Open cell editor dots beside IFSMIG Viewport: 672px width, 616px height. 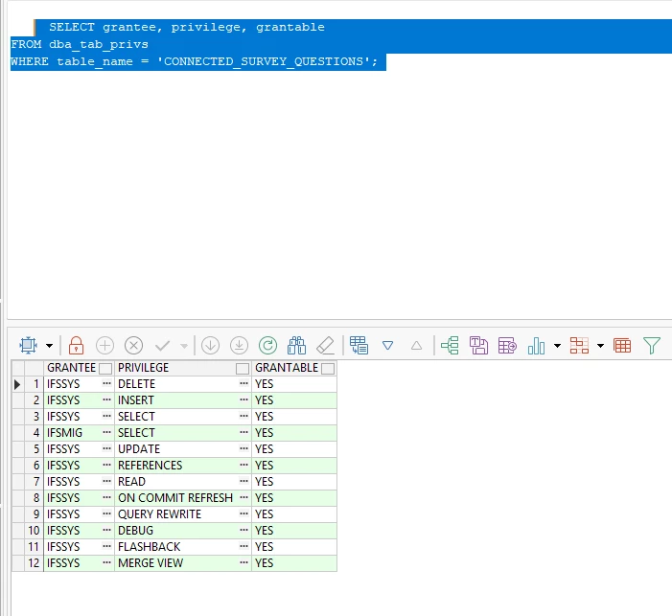click(106, 432)
